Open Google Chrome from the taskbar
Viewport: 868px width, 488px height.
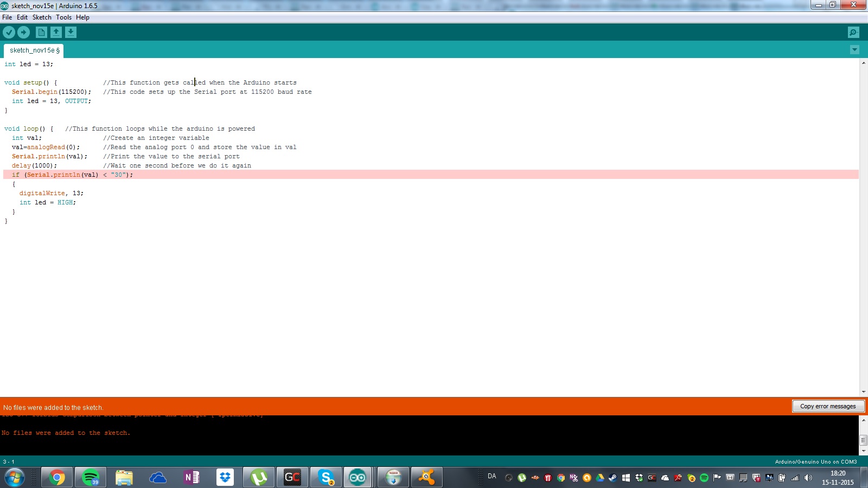pos(57,478)
